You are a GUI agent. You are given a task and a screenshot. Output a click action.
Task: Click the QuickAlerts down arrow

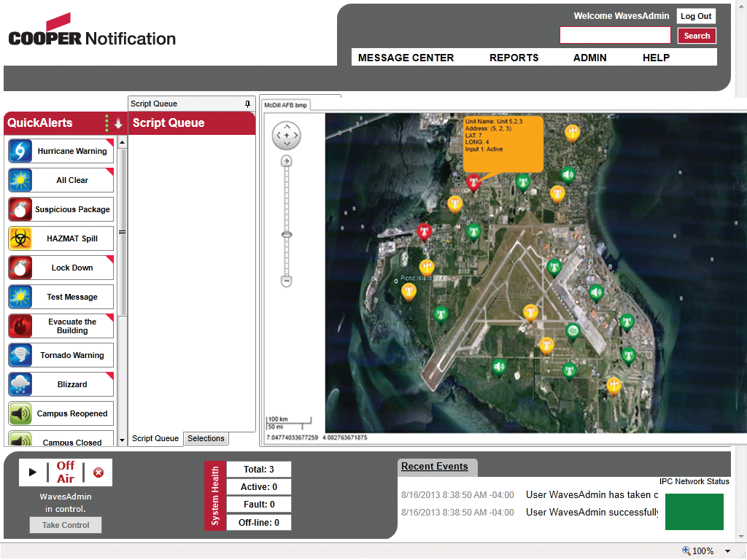click(x=118, y=124)
